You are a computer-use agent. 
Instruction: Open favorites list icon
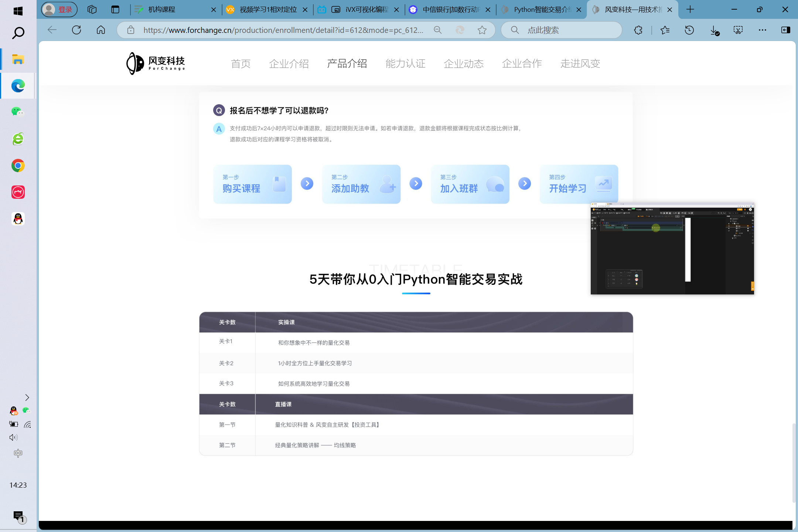(665, 30)
